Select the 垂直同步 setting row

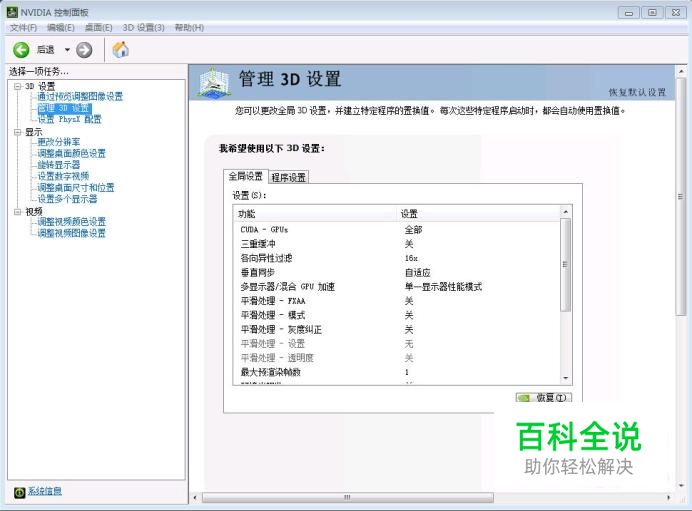(397, 272)
